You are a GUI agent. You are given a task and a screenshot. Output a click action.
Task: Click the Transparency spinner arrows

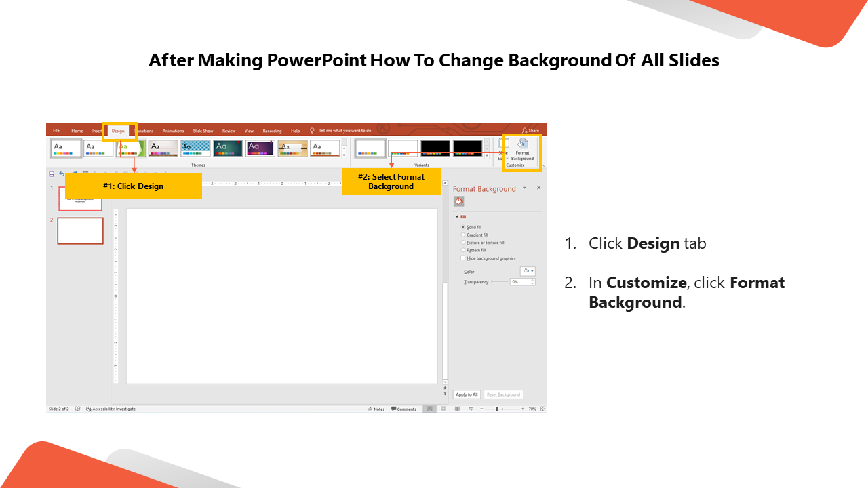click(x=533, y=281)
